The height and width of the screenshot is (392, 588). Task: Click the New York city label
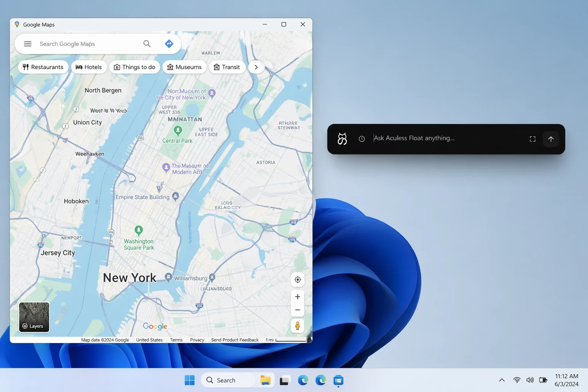coord(130,278)
